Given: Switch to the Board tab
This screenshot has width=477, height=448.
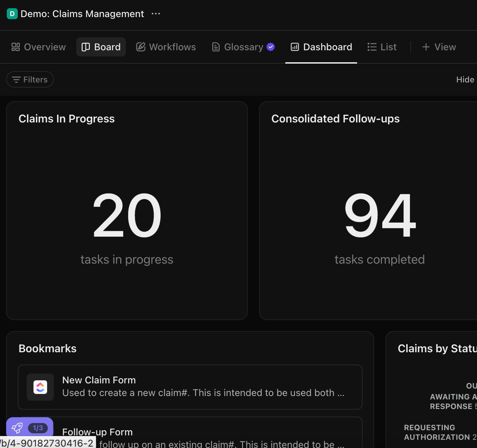Looking at the screenshot, I should pyautogui.click(x=101, y=47).
